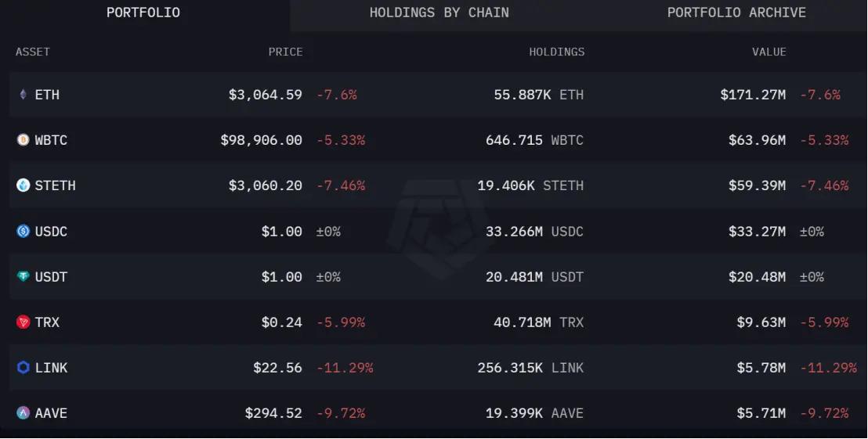Click the AAVE price $294.52

[273, 413]
